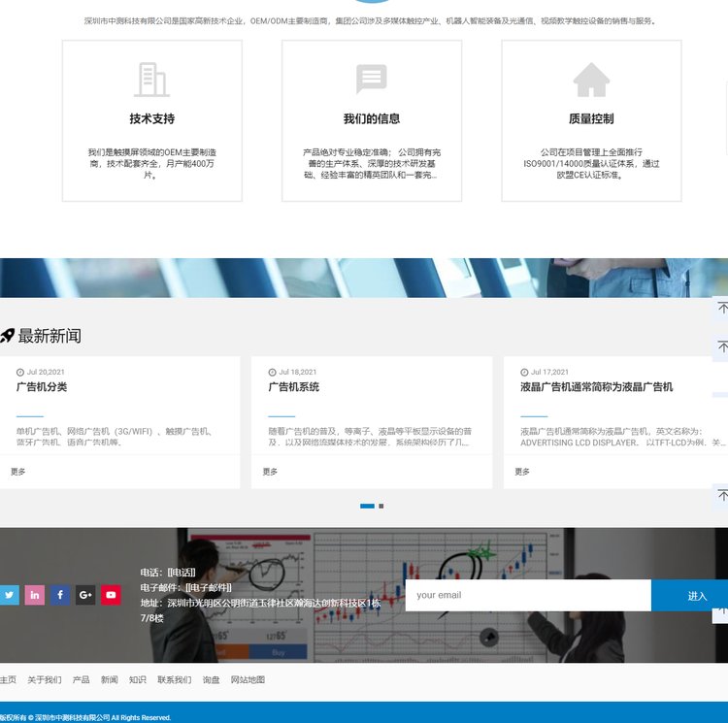Select the house icon above 质量控制
The width and height of the screenshot is (728, 723).
pos(591,80)
